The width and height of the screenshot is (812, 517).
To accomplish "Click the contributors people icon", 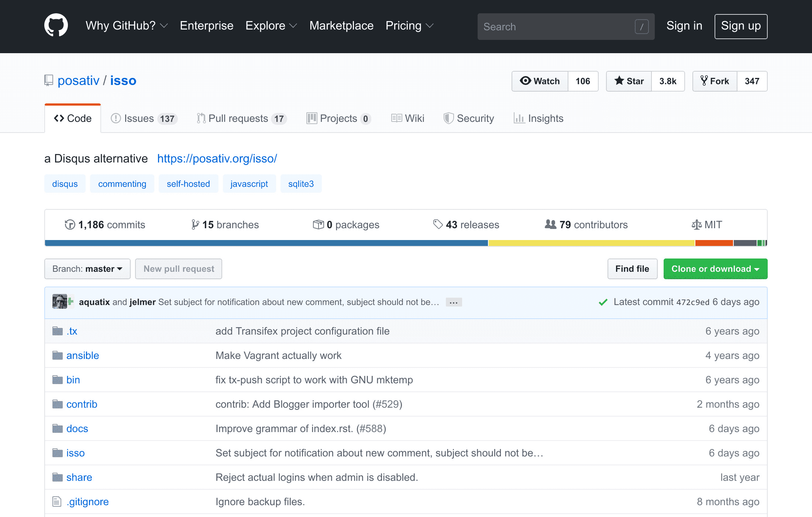I will [x=550, y=224].
